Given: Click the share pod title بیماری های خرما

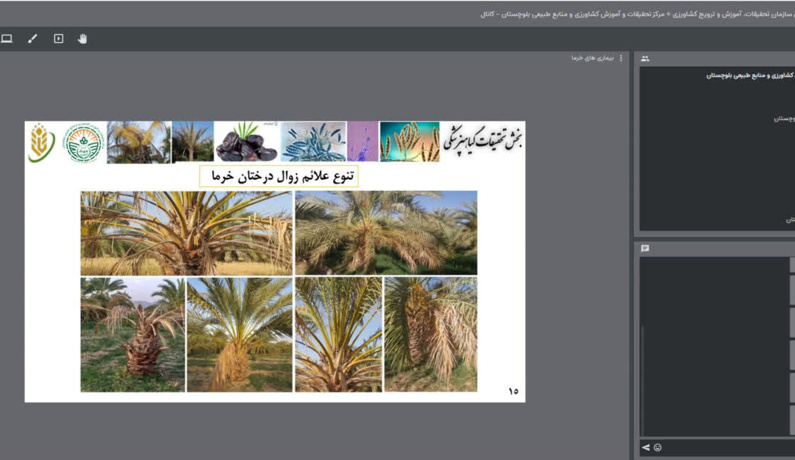Looking at the screenshot, I should (x=593, y=58).
